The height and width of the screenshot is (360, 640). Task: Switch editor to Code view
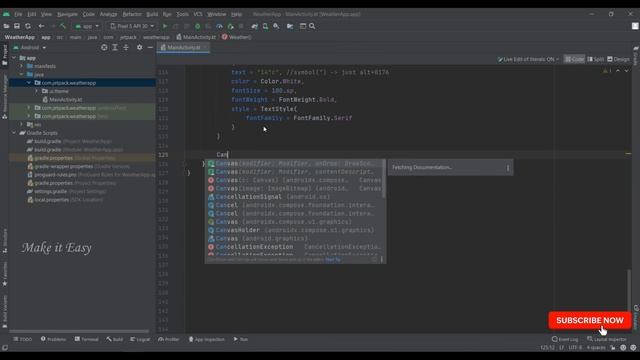tap(574, 59)
